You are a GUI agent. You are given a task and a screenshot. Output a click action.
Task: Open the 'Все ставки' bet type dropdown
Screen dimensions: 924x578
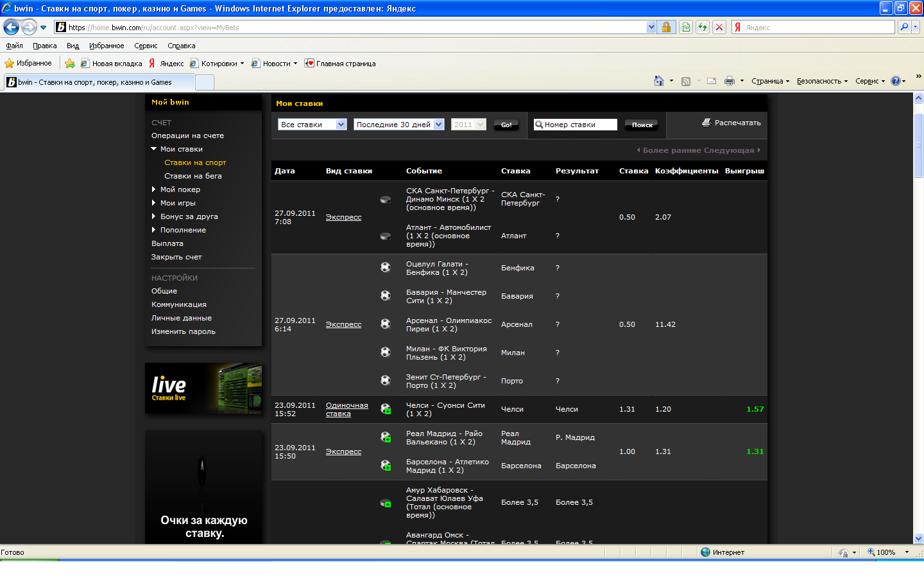312,125
